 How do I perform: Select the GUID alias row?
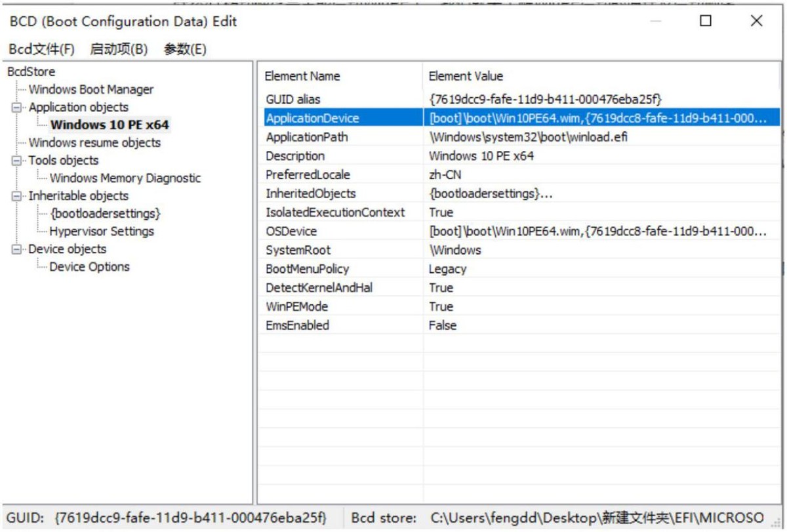(519, 99)
